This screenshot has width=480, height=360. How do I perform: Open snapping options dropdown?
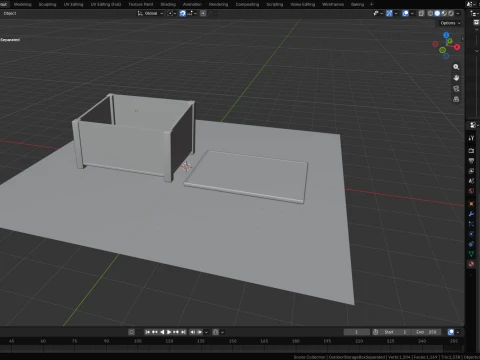click(x=192, y=13)
